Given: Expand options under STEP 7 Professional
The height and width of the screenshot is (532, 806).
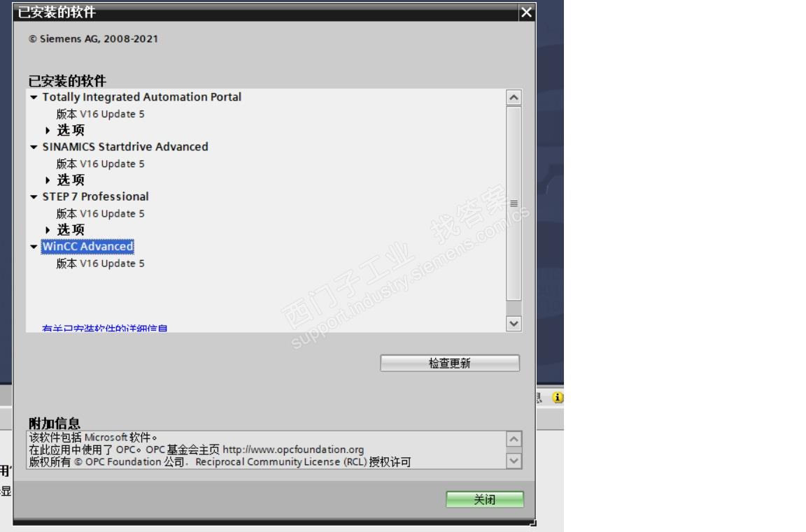Looking at the screenshot, I should 48,230.
